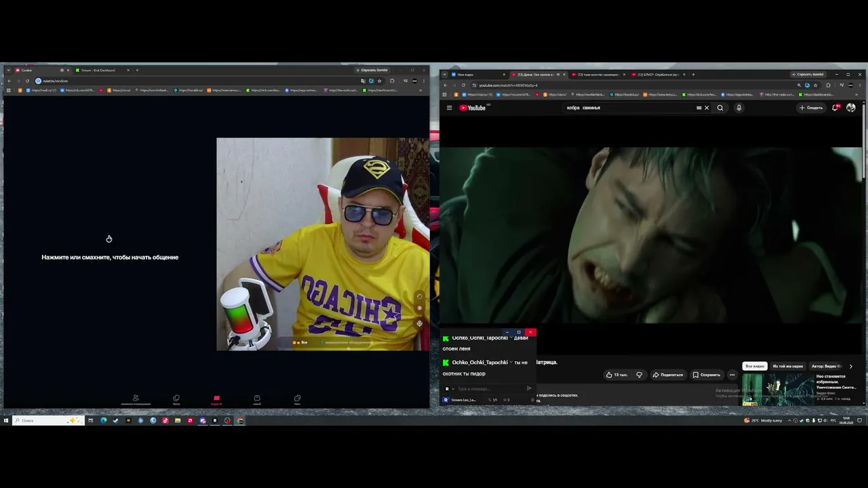Screen dimensions: 868x488
Task: Click the YouTube video player showing the movie scene
Action: click(x=651, y=235)
